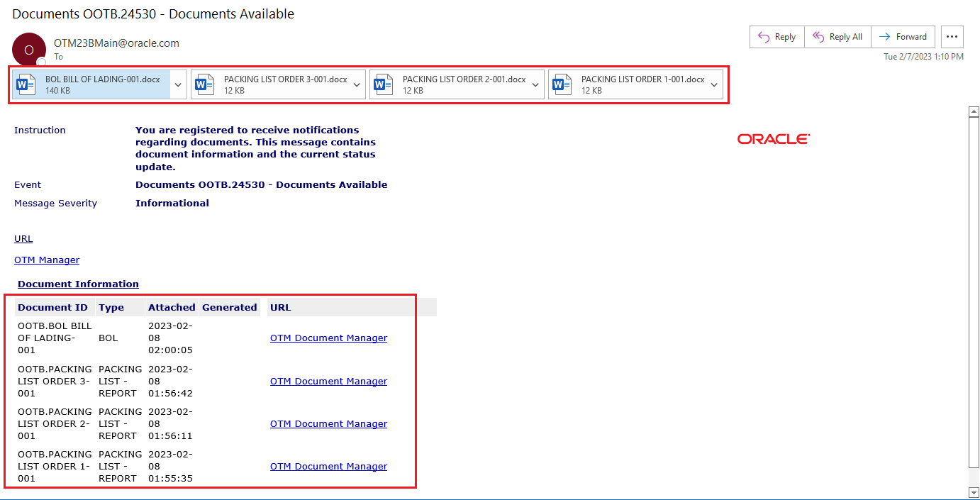
Task: Click the Generated column header
Action: (x=229, y=308)
